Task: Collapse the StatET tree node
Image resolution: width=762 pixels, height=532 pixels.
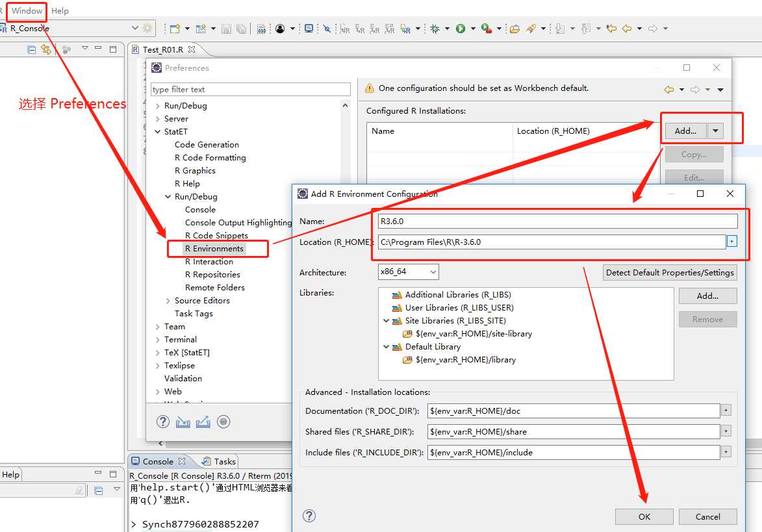Action: (x=157, y=132)
